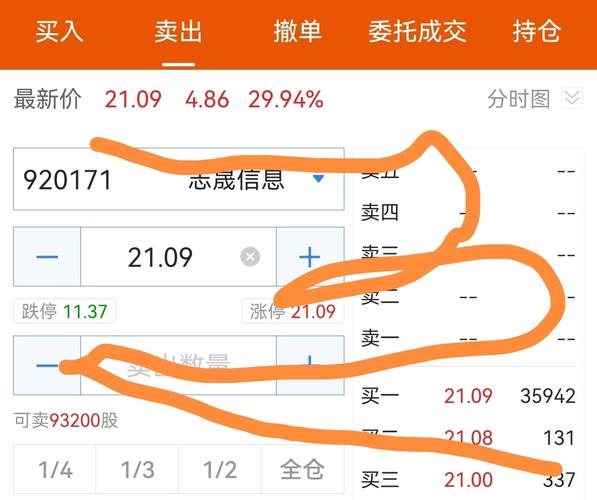The width and height of the screenshot is (597, 500).
Task: Set price to 跌停 11.37
Action: point(64,311)
